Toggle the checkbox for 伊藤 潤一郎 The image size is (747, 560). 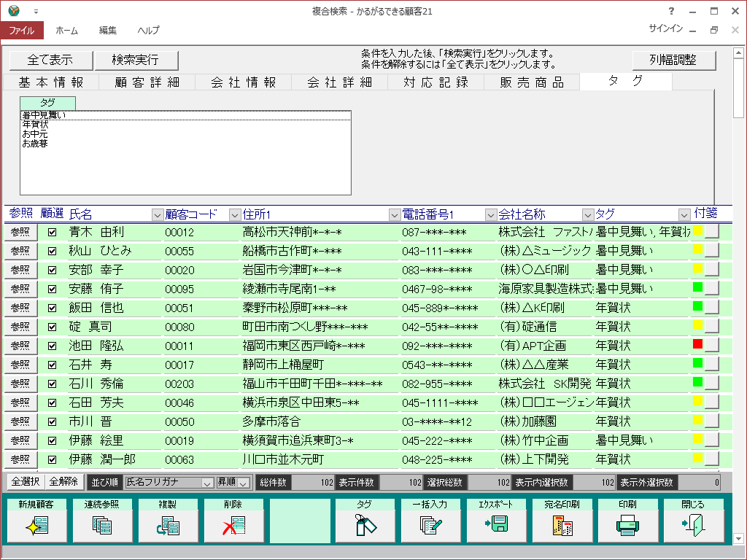52,460
